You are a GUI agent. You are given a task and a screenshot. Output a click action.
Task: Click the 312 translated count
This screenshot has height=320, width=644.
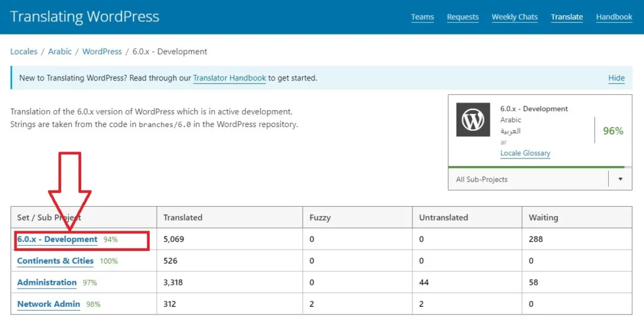(170, 304)
